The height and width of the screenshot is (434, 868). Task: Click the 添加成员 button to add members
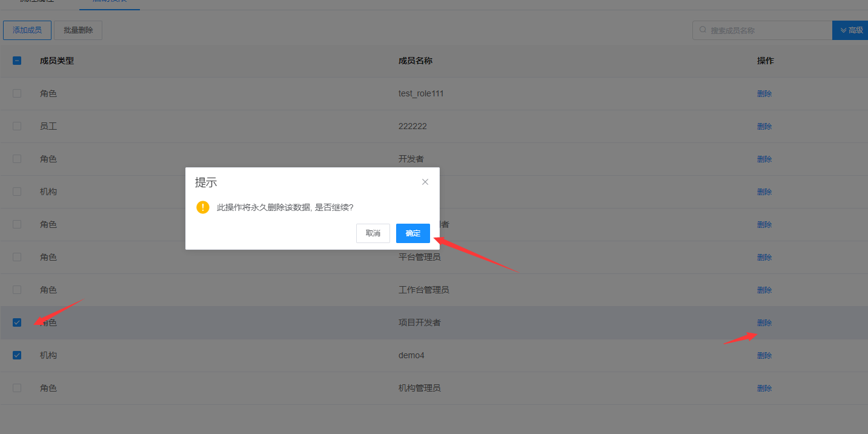[x=27, y=30]
